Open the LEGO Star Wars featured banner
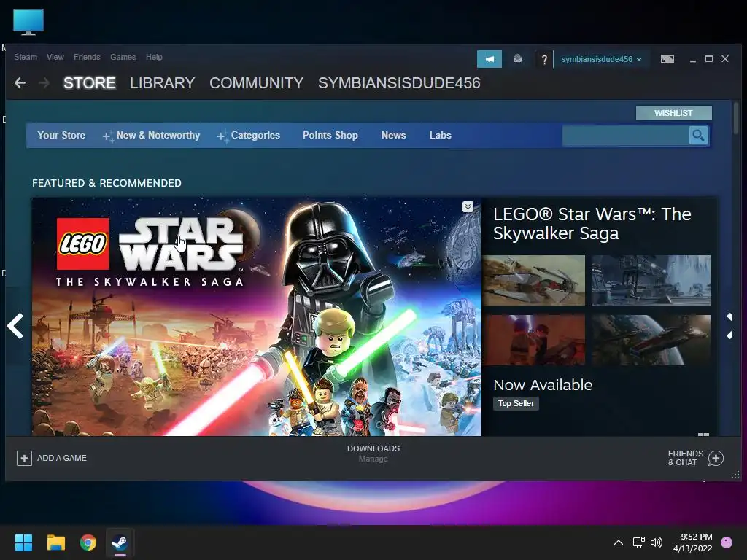Image resolution: width=747 pixels, height=560 pixels. [256, 316]
